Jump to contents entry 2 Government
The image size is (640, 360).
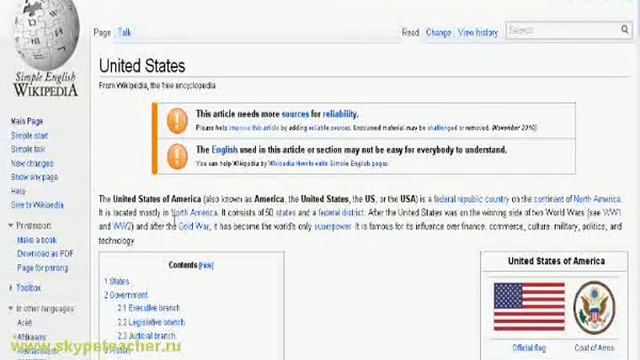tap(126, 295)
